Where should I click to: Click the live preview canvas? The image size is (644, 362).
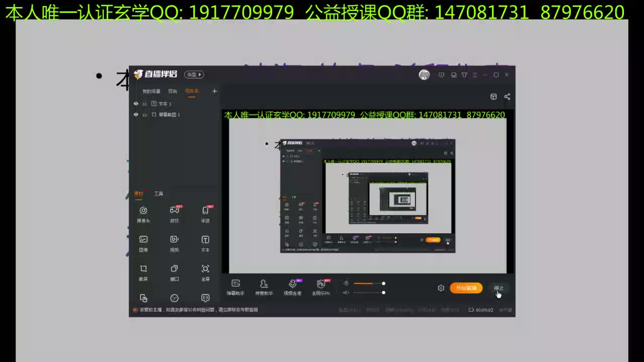point(367,192)
